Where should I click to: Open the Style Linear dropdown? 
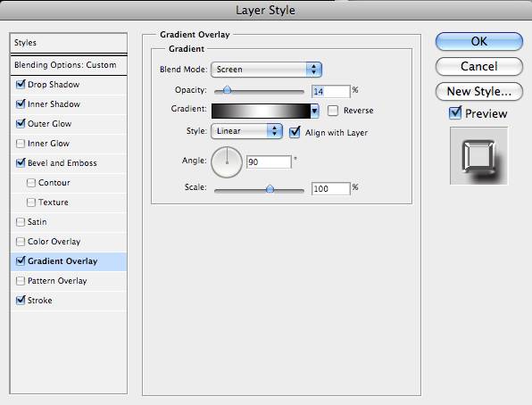pyautogui.click(x=246, y=131)
